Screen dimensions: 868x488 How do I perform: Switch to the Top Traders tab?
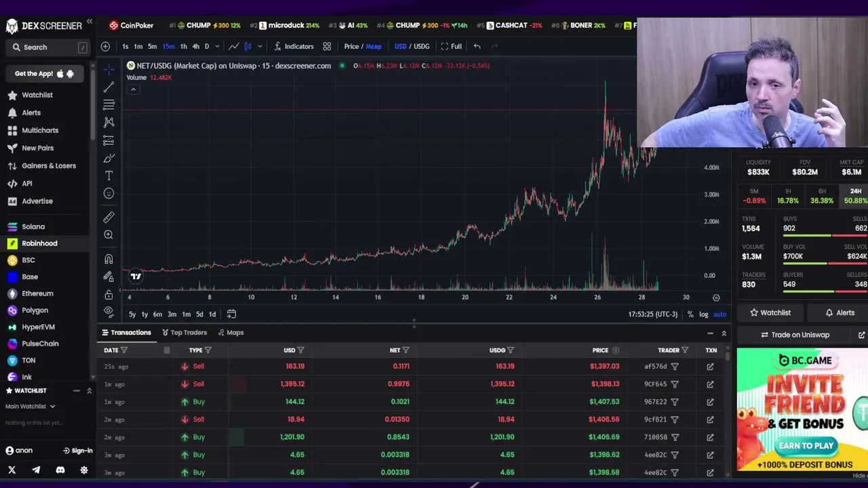pyautogui.click(x=184, y=333)
